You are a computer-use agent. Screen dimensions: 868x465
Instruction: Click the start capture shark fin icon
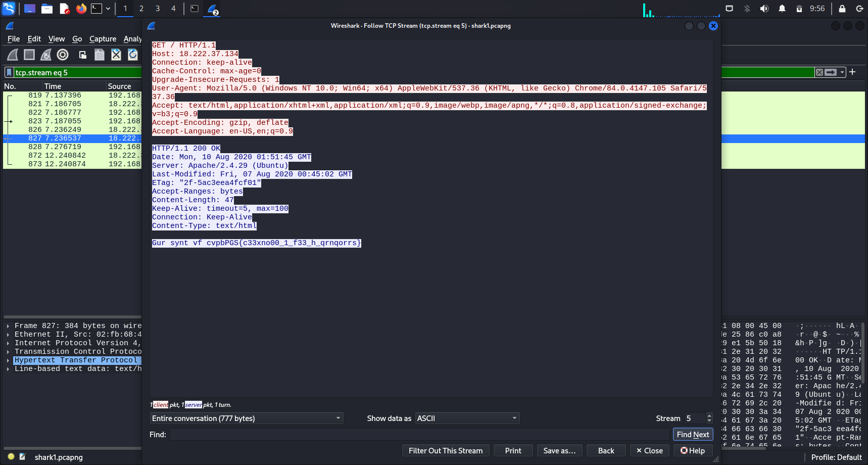tap(13, 55)
